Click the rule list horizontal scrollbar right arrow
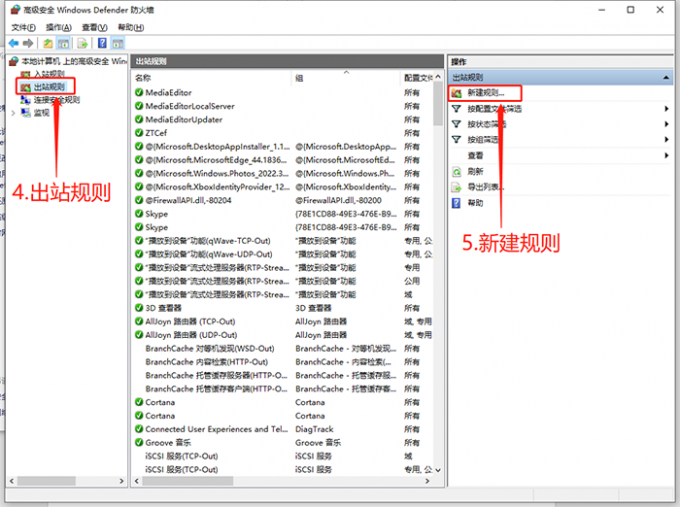The height and width of the screenshot is (507, 680). coord(427,481)
